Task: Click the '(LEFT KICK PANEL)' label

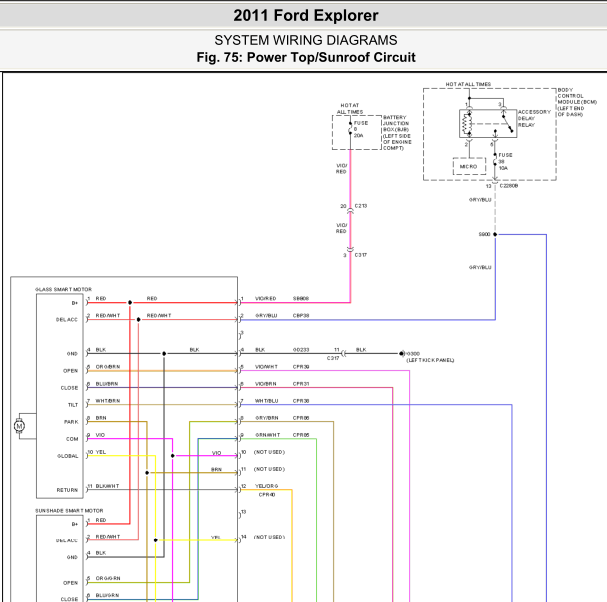Action: click(430, 360)
